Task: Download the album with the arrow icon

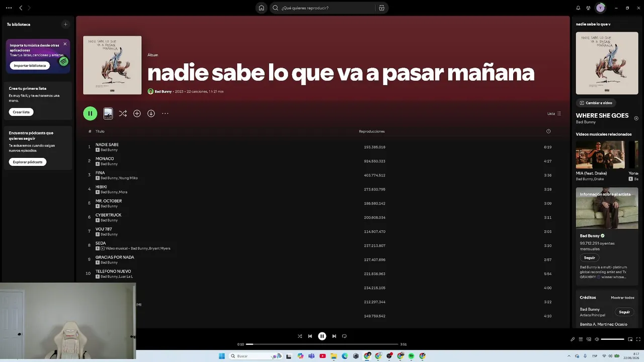Action: pos(151,114)
